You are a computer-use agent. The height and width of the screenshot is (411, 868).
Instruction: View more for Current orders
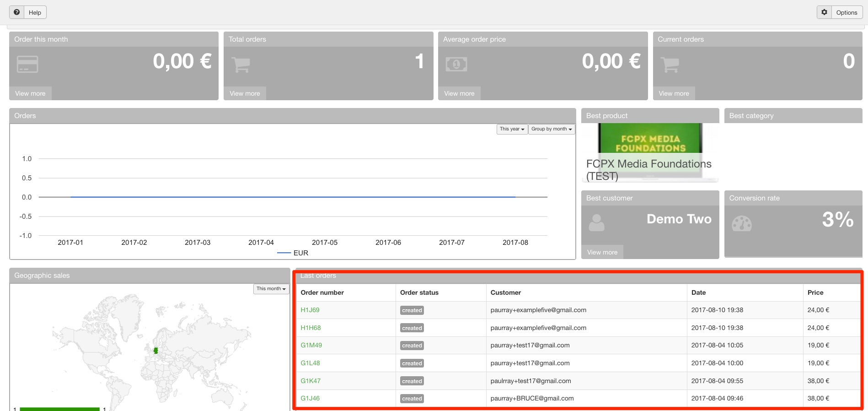[x=674, y=93]
